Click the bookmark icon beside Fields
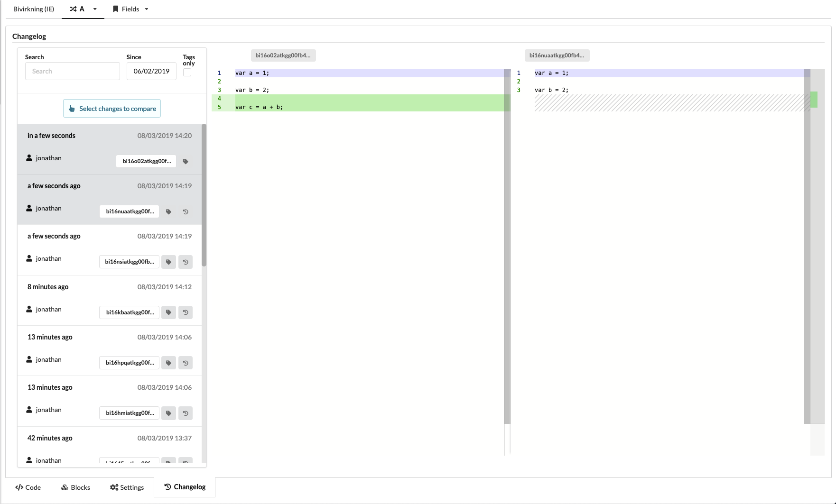This screenshot has height=504, width=836. coord(115,9)
